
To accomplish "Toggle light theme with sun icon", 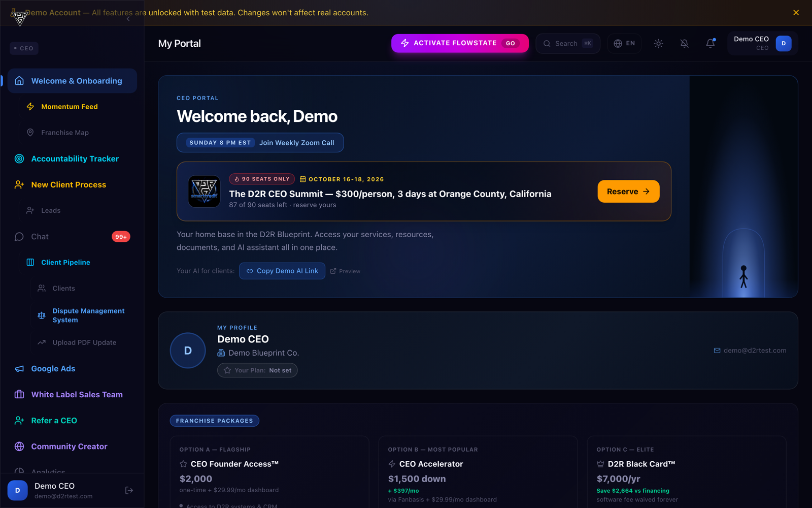I will coord(659,44).
